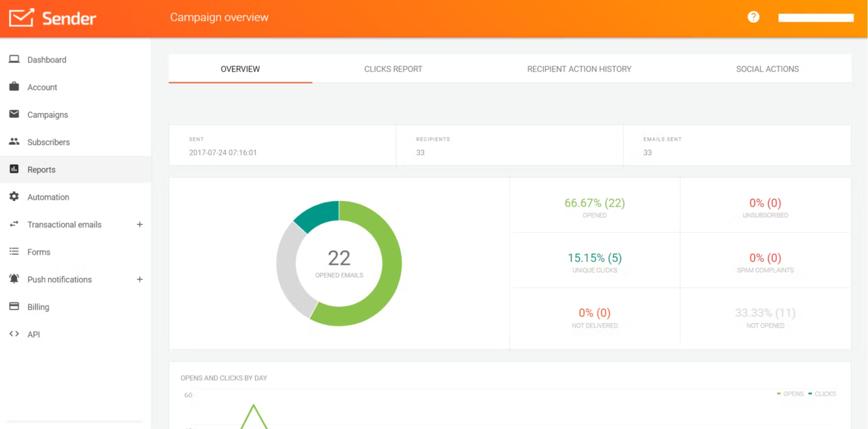Toggle the Opens legend entry in chart
Image resolution: width=868 pixels, height=429 pixels.
pos(793,394)
